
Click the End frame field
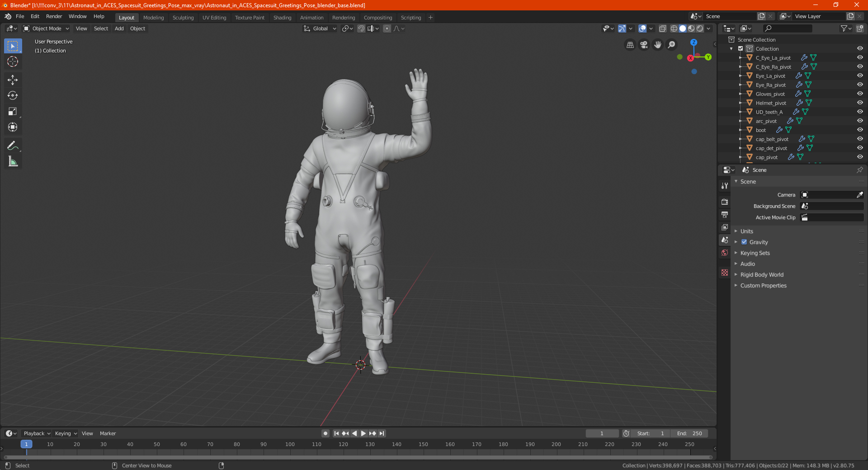click(689, 433)
